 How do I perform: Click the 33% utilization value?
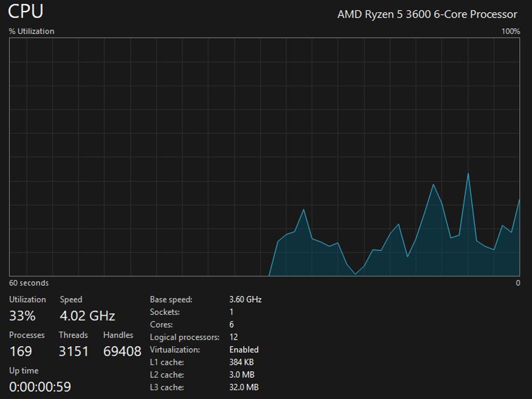(x=22, y=316)
